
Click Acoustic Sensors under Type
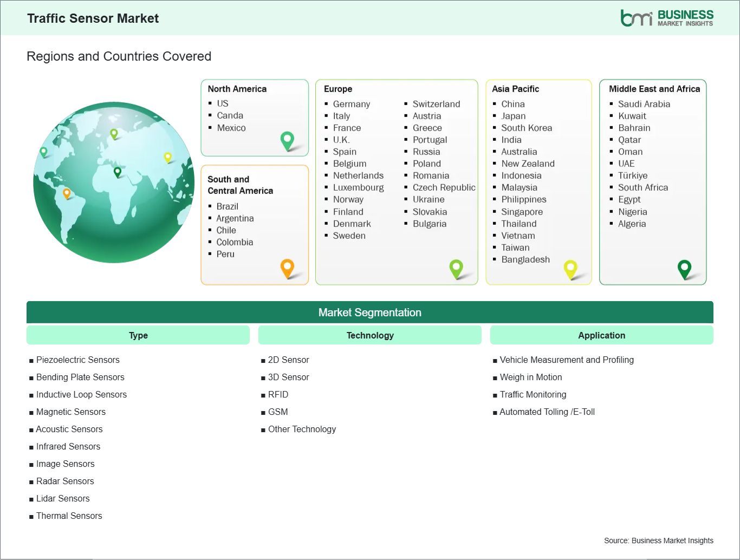click(69, 429)
